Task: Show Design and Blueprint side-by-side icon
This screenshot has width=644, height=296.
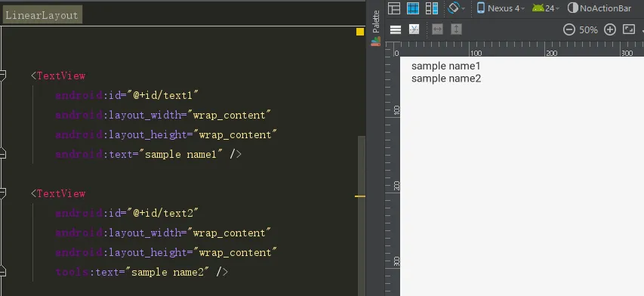Action: (432, 8)
